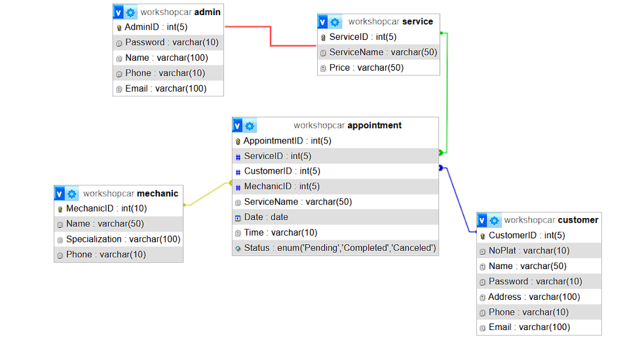Select the 'workshopcar admin' table title
This screenshot has width=644, height=351.
pos(181,12)
